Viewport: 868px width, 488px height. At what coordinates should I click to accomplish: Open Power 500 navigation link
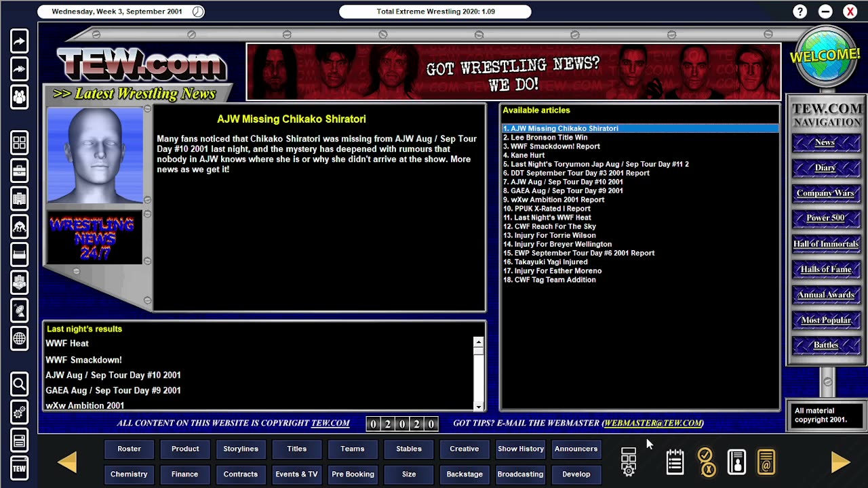pyautogui.click(x=825, y=218)
